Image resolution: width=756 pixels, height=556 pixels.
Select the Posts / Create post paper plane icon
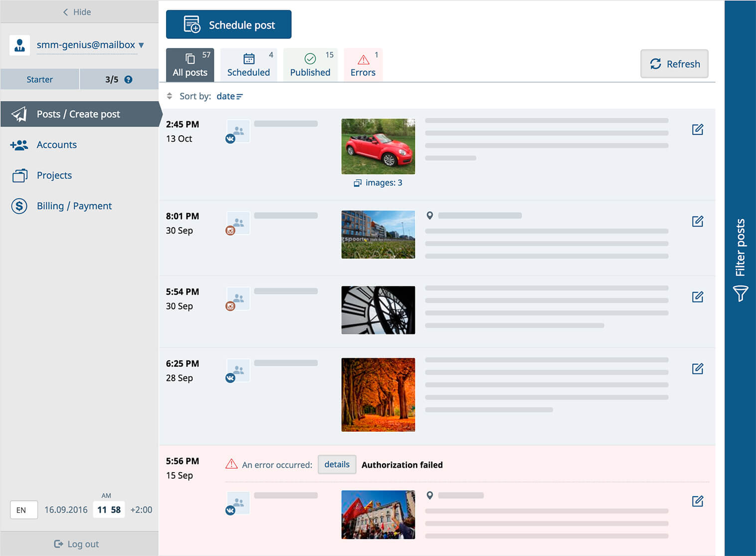18,114
